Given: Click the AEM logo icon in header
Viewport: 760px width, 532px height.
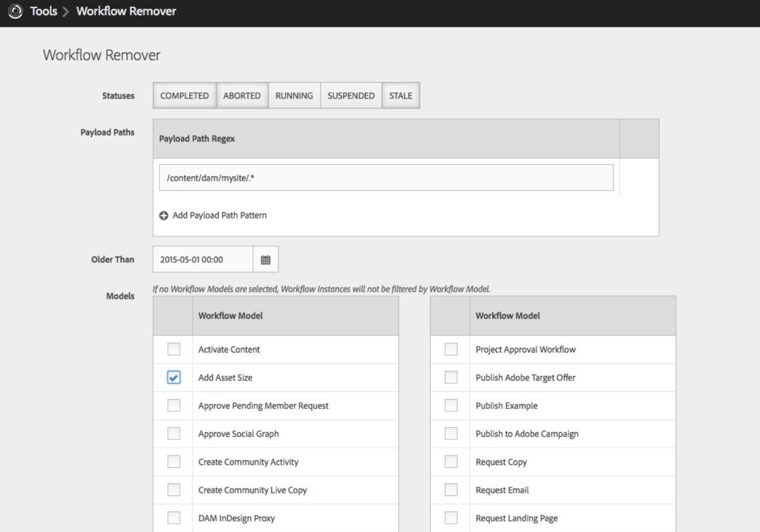Looking at the screenshot, I should (x=16, y=11).
